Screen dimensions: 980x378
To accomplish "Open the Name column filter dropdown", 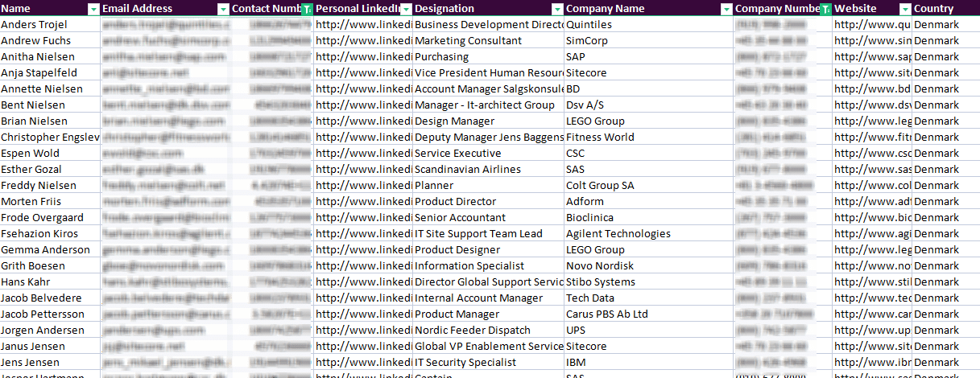I will pos(95,9).
